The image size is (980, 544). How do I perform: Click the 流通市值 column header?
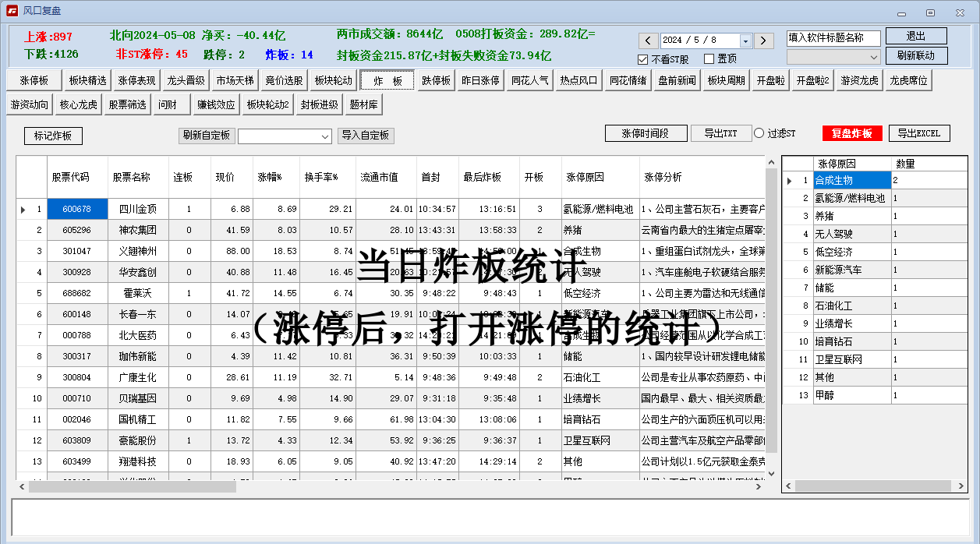tap(386, 177)
